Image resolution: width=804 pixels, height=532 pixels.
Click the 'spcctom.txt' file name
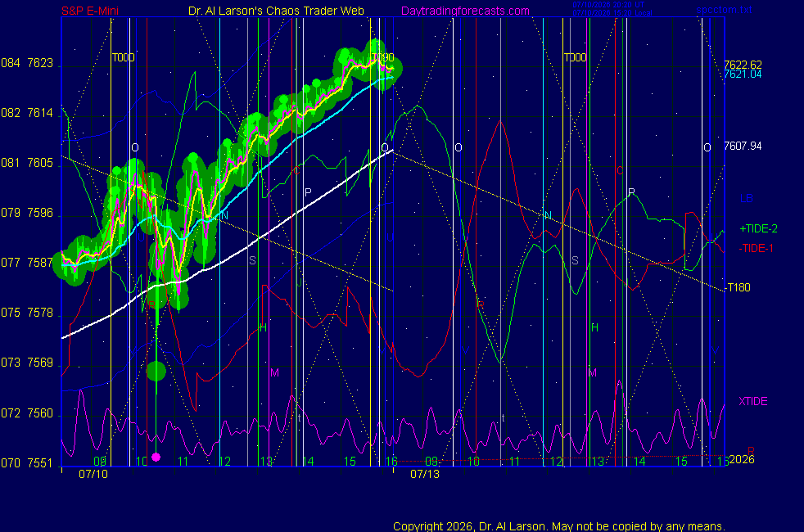point(724,10)
